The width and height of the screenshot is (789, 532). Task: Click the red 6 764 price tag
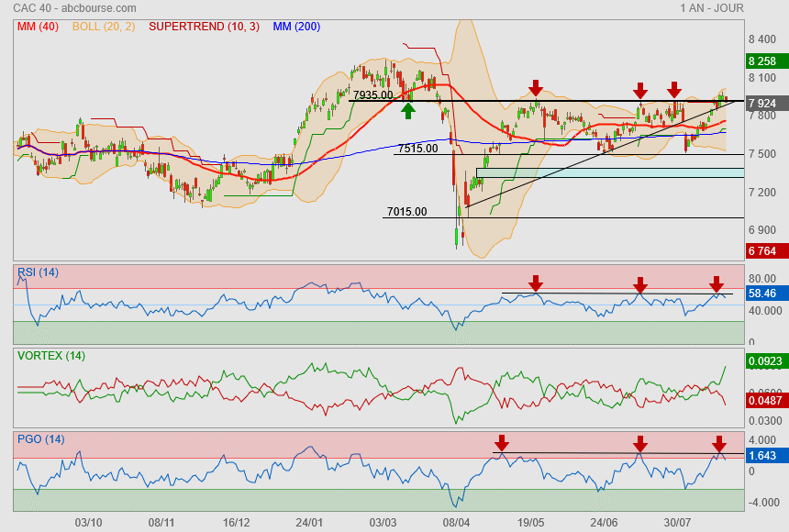click(762, 251)
